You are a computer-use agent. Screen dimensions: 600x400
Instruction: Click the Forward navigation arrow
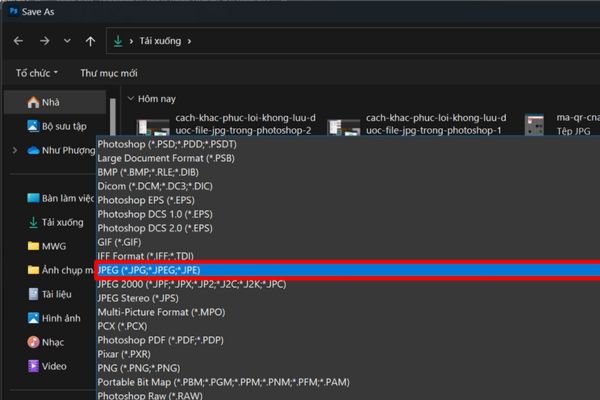tap(45, 41)
